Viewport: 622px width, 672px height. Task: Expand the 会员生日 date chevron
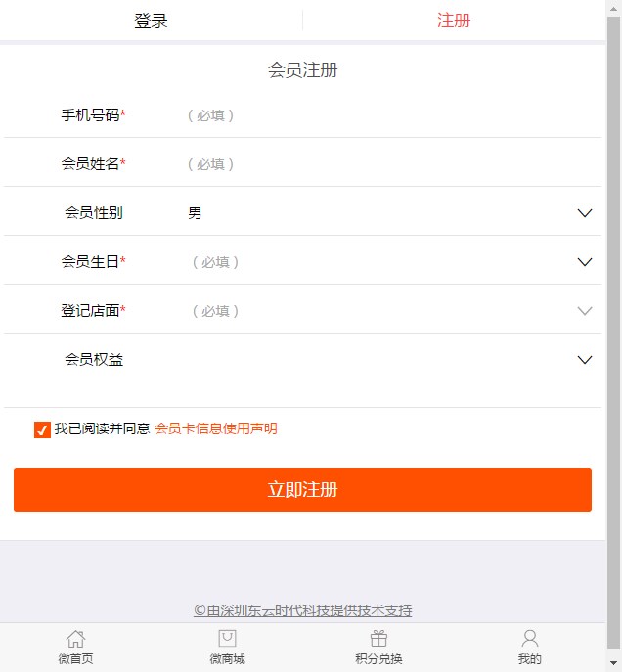585,262
